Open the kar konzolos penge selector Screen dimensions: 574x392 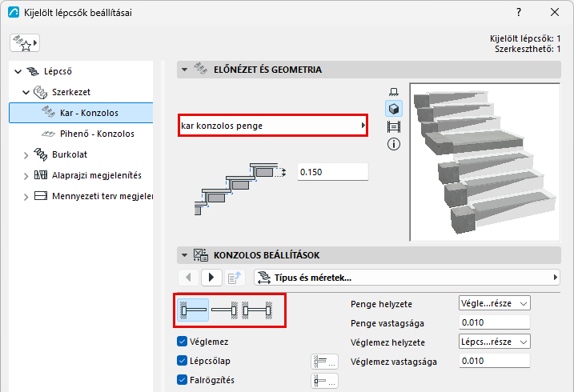coord(273,126)
